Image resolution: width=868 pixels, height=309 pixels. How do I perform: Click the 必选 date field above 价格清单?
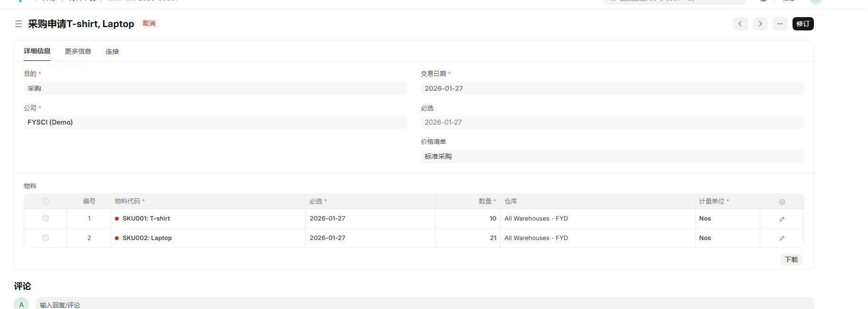(x=612, y=122)
